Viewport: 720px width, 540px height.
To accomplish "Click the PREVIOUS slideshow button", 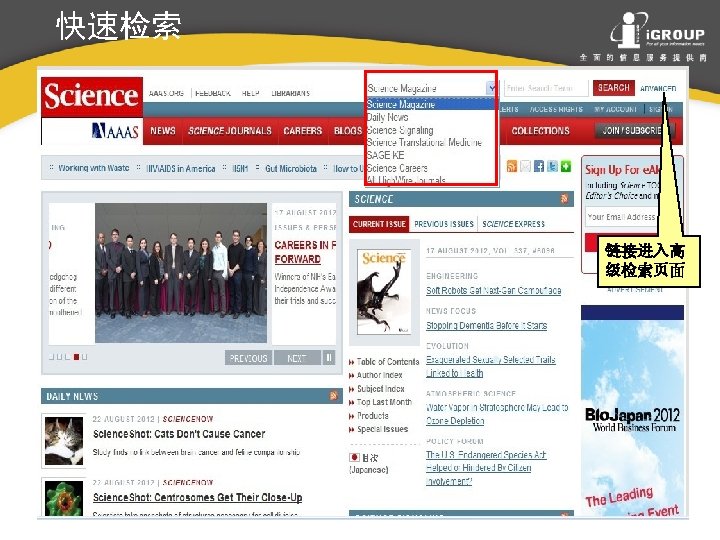I will [x=248, y=358].
